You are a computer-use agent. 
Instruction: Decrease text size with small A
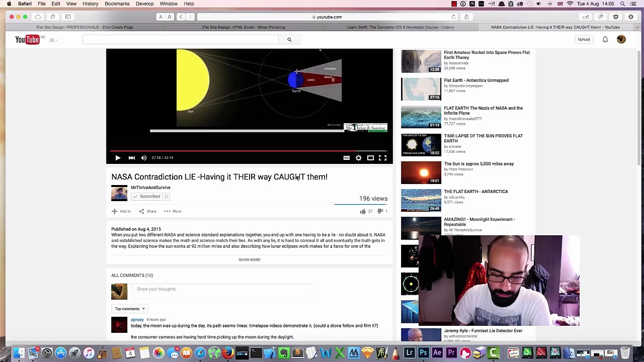click(161, 17)
